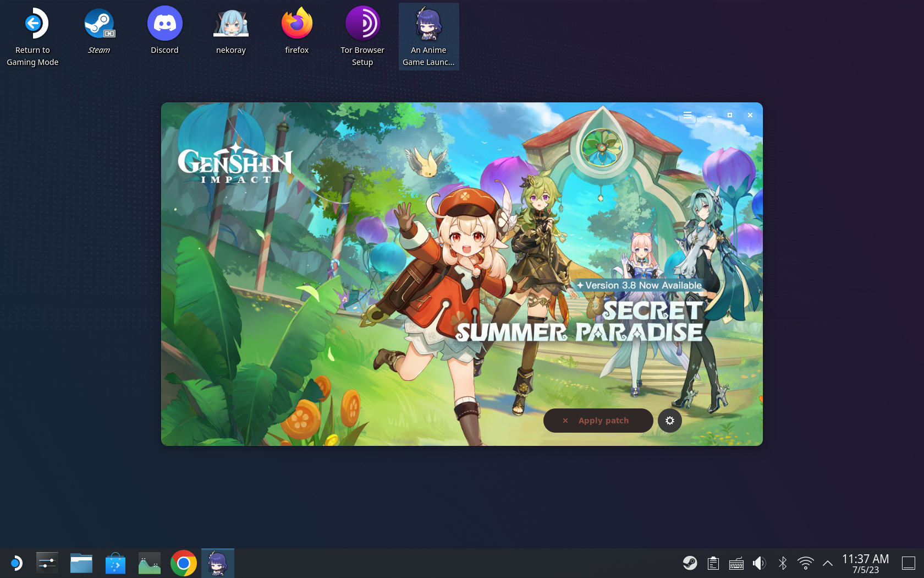The width and height of the screenshot is (924, 578).
Task: Open the KDE application launcher menu
Action: (15, 563)
